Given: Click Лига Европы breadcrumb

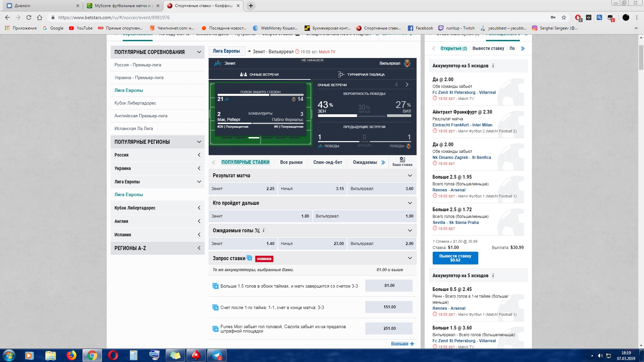Looking at the screenshot, I should click(226, 51).
